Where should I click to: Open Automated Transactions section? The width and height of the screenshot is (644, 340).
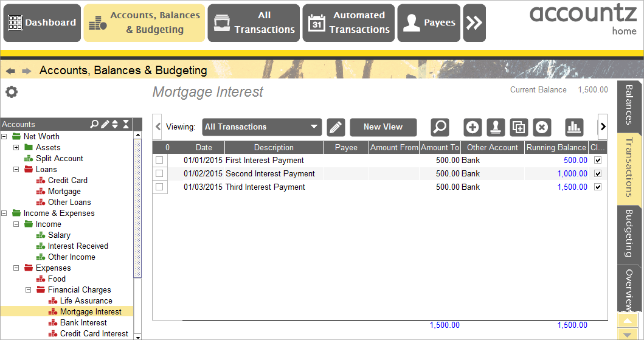348,23
